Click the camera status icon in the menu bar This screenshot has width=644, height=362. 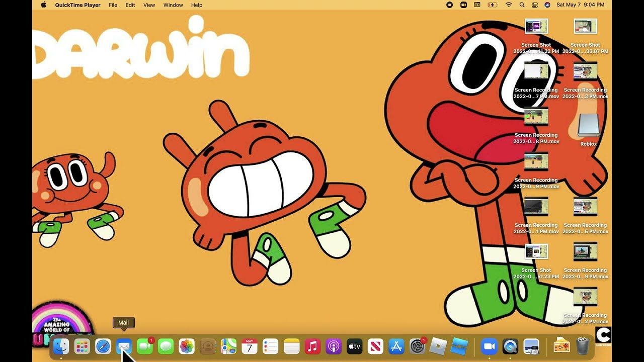pos(464,5)
